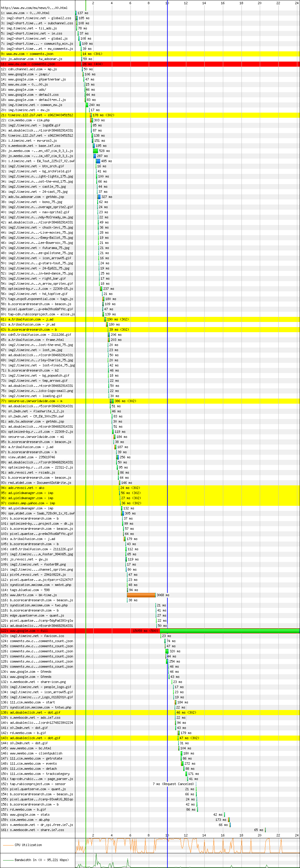This screenshot has height=868, width=300.
Task: Click row 14 'gfpartnerbar.js'
Action: click(x=150, y=79)
